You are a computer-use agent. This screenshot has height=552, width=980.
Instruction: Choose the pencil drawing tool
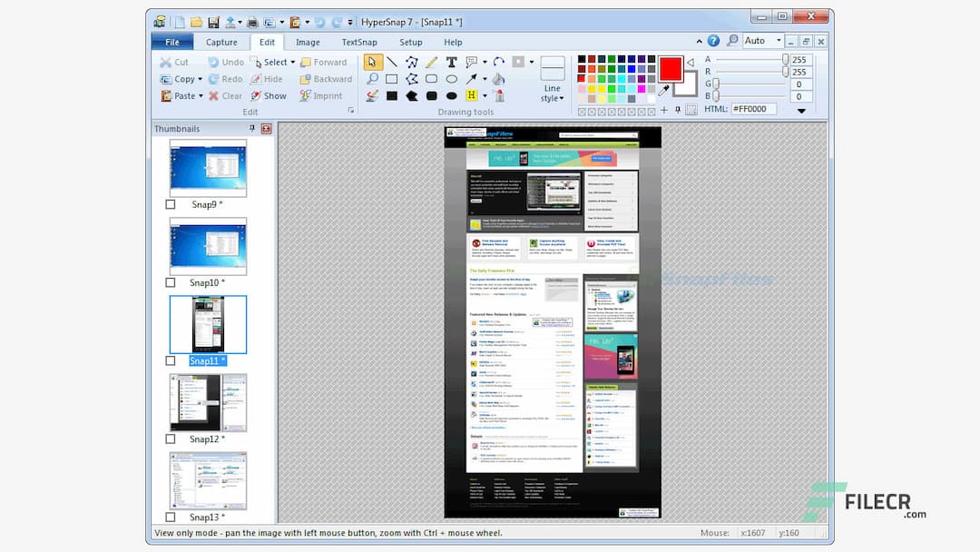click(432, 62)
